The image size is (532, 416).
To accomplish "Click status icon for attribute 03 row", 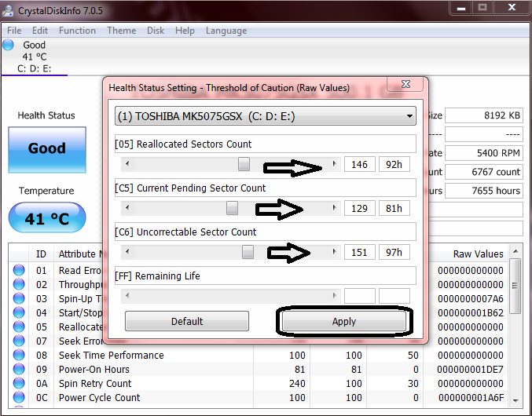I will (19, 299).
